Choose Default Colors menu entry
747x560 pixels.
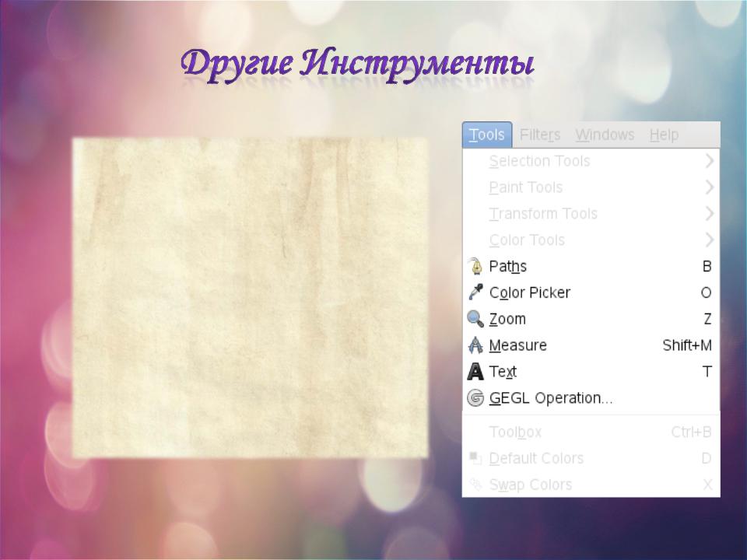coord(591,458)
